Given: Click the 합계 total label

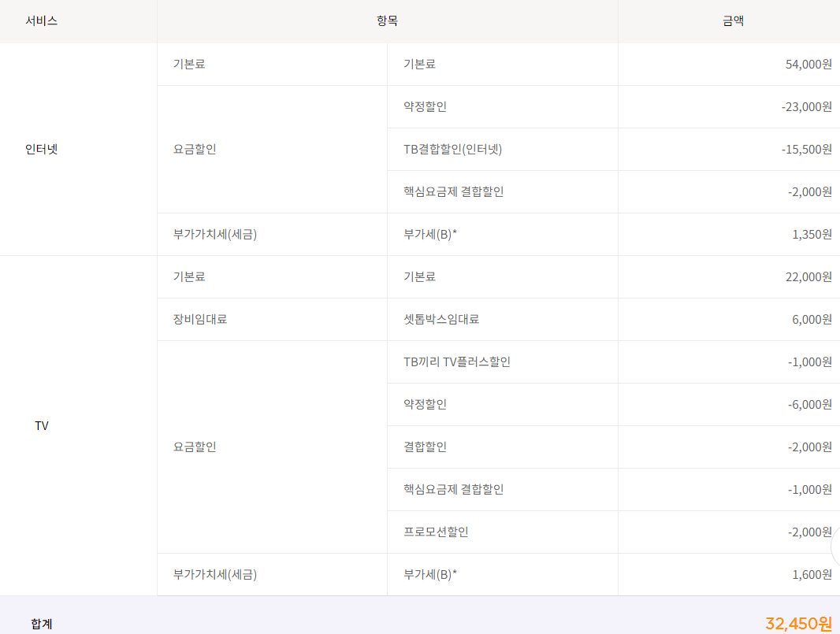Looking at the screenshot, I should (x=42, y=624).
